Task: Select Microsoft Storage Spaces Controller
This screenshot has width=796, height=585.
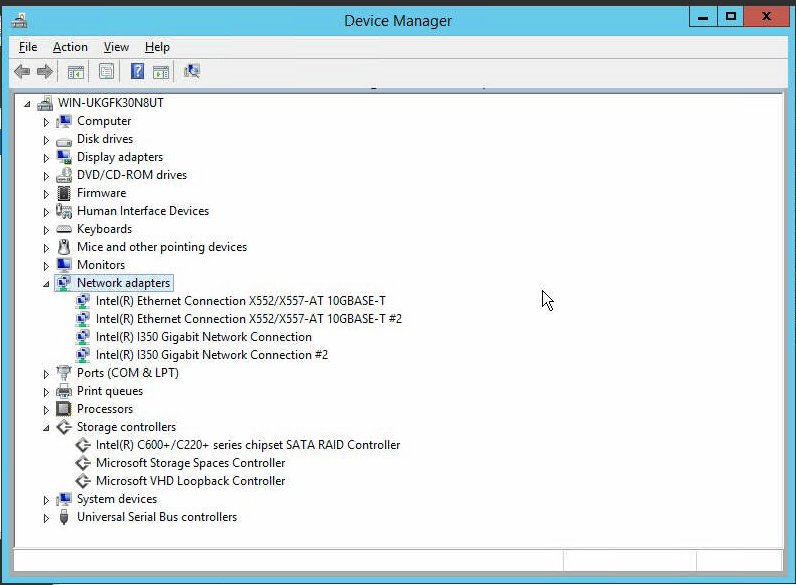Action: click(x=190, y=463)
